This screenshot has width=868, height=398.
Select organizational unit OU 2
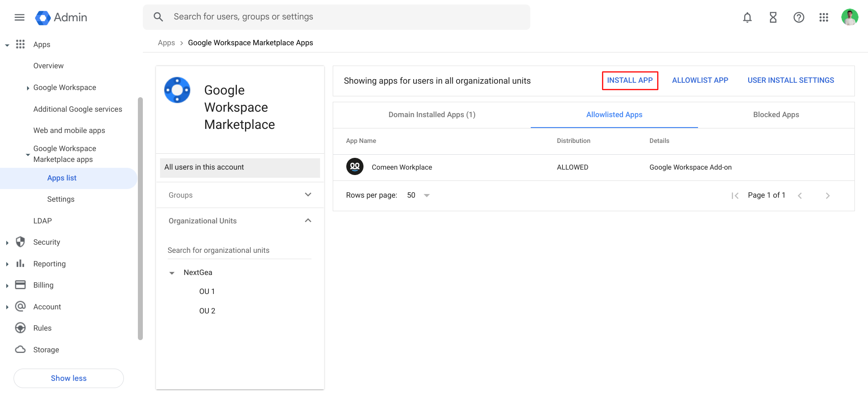click(207, 311)
